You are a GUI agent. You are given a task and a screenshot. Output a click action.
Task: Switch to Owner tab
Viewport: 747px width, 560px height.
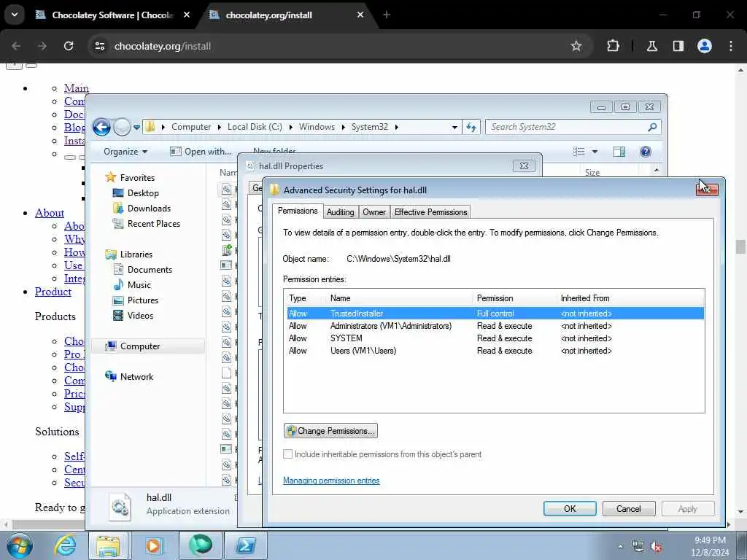point(374,212)
